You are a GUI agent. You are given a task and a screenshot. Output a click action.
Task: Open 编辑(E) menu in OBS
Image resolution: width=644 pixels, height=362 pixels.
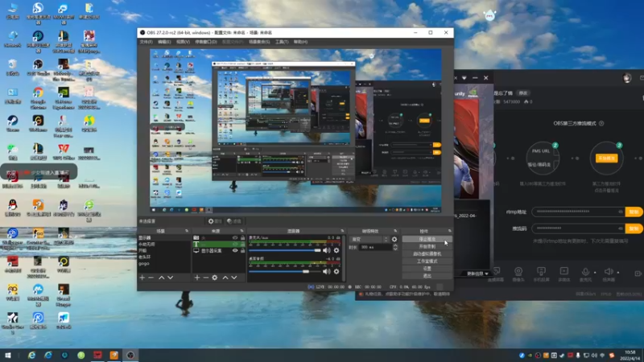pos(164,42)
